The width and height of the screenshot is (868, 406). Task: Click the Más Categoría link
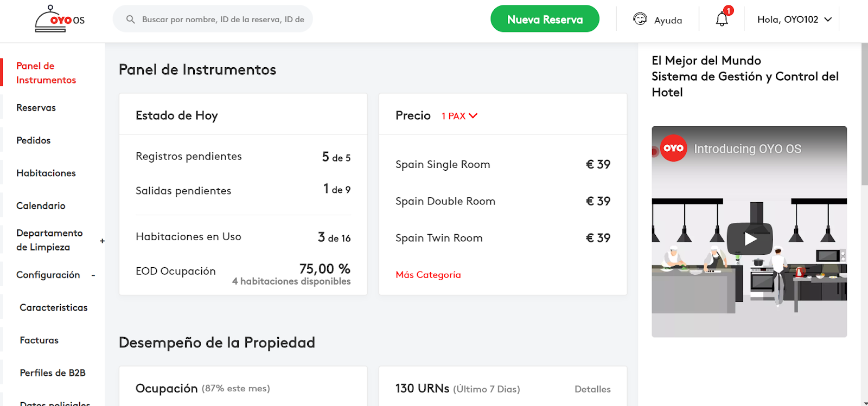coord(428,275)
